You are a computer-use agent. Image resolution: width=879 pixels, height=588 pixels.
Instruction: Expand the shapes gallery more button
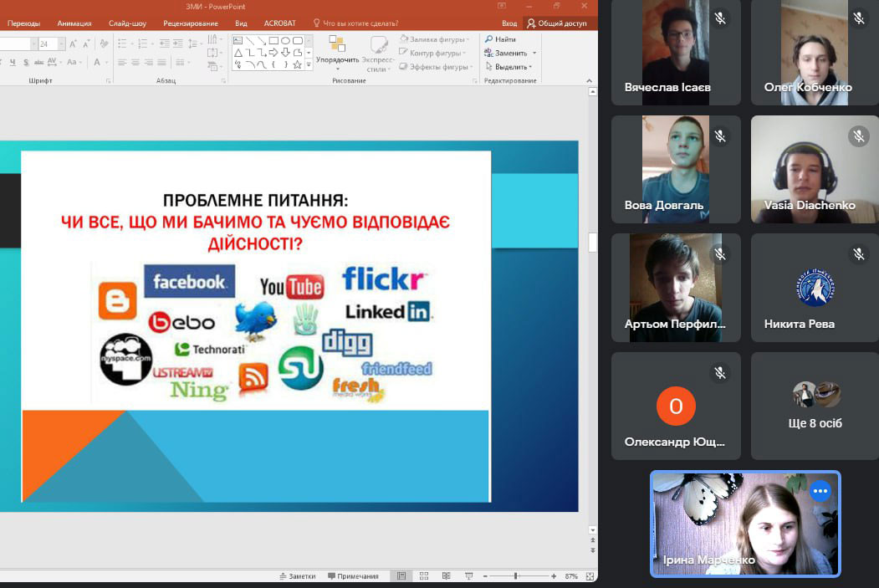coord(309,65)
